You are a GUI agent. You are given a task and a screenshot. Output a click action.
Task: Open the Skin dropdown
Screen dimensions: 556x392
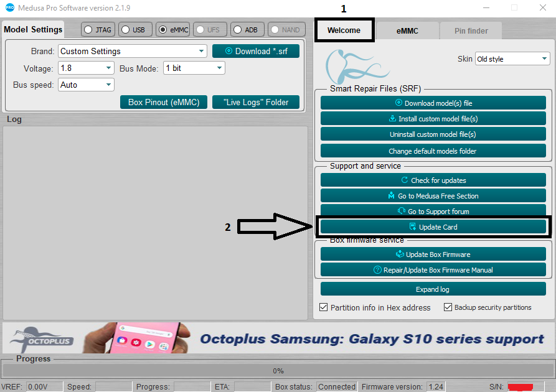coord(512,59)
